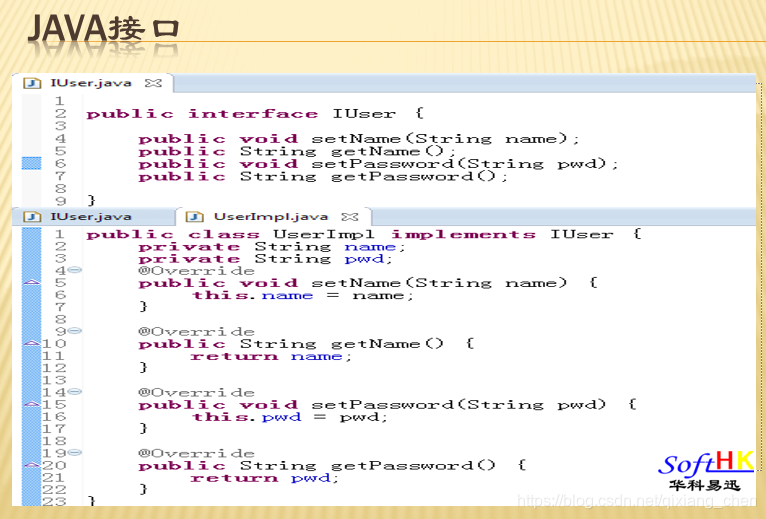Click 'return name;' statement

(x=271, y=356)
